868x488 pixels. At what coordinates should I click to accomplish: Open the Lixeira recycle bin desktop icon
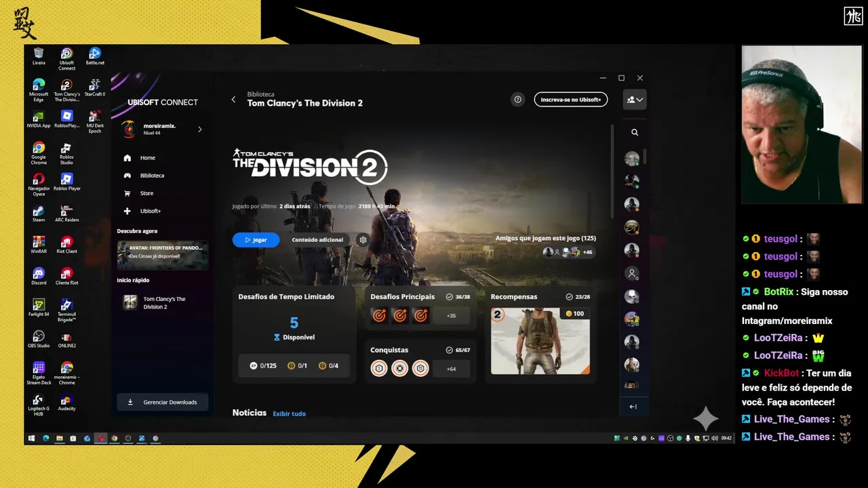(39, 56)
